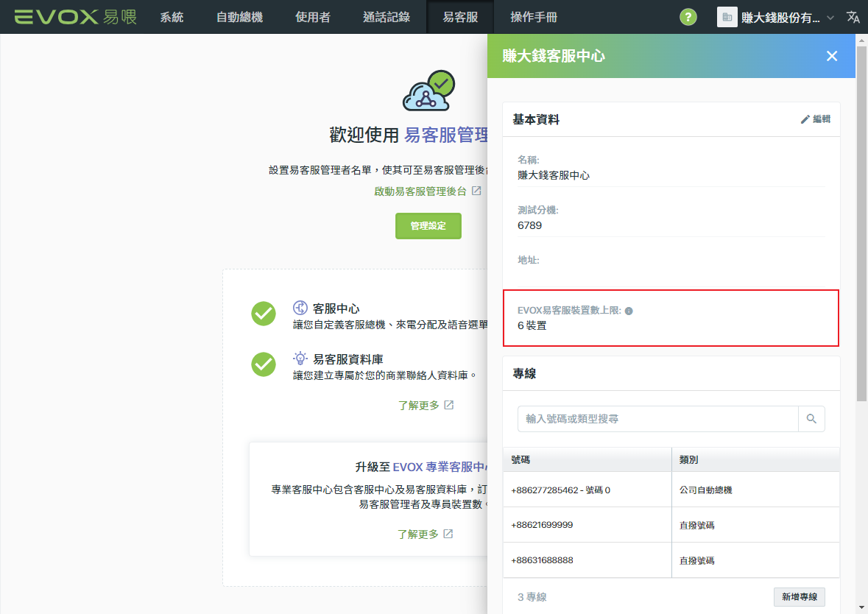The image size is (868, 614).
Task: Click the search magnifier icon in 專線
Action: coord(811,419)
